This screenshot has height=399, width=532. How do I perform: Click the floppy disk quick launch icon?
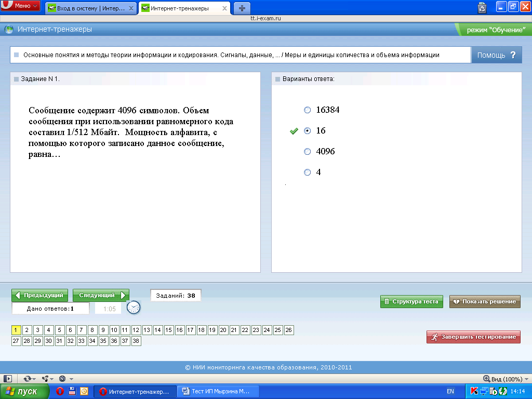72,391
